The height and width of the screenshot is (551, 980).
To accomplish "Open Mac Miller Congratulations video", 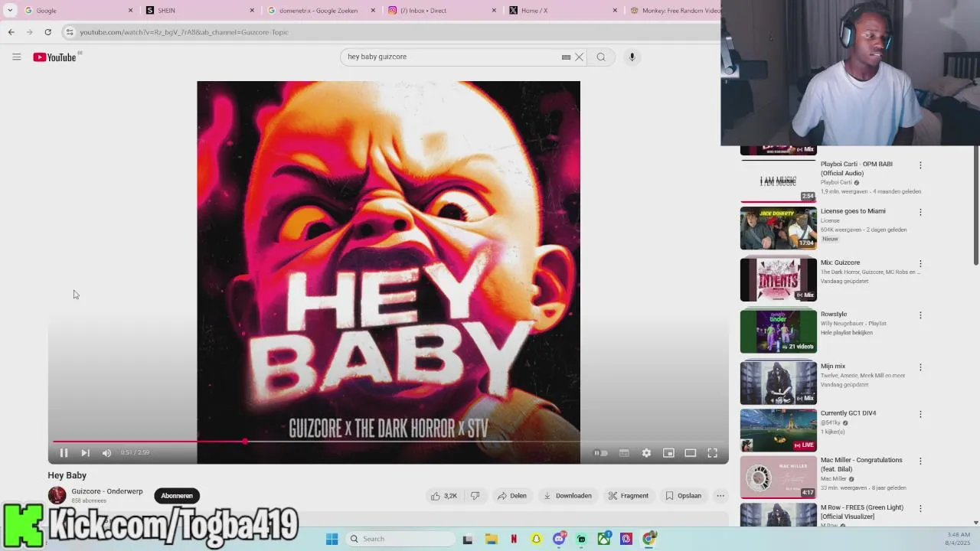I will tap(778, 477).
